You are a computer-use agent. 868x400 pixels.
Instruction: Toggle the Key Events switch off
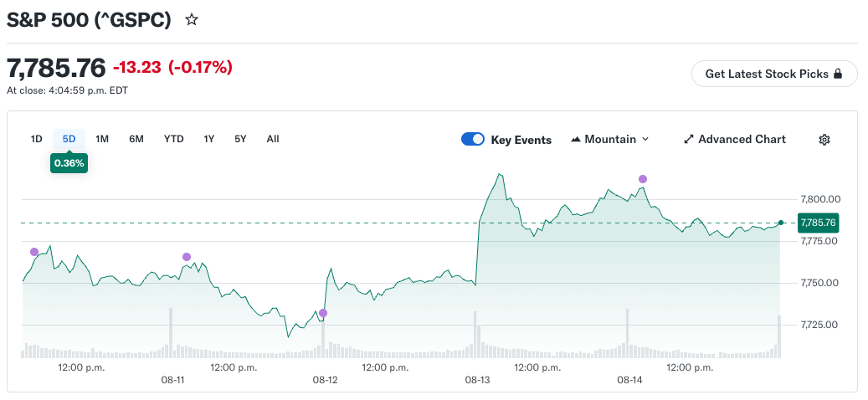(x=473, y=140)
